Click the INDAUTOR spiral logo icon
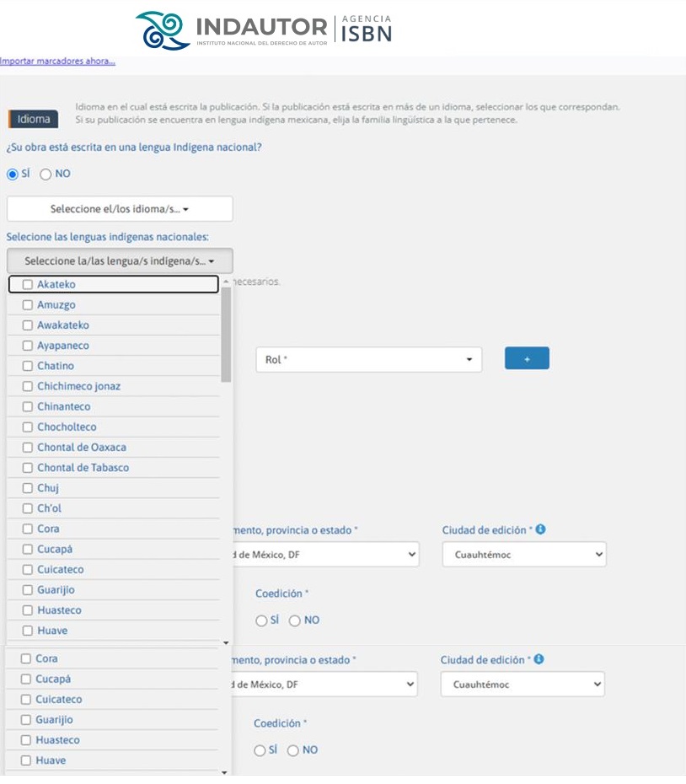 pyautogui.click(x=163, y=30)
